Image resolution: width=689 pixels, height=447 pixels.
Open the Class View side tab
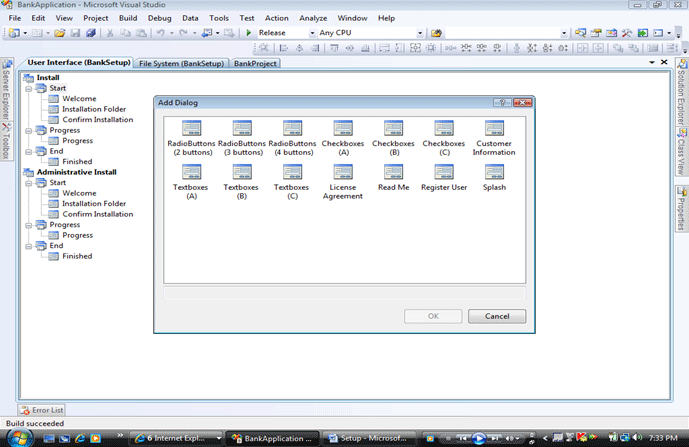point(682,152)
